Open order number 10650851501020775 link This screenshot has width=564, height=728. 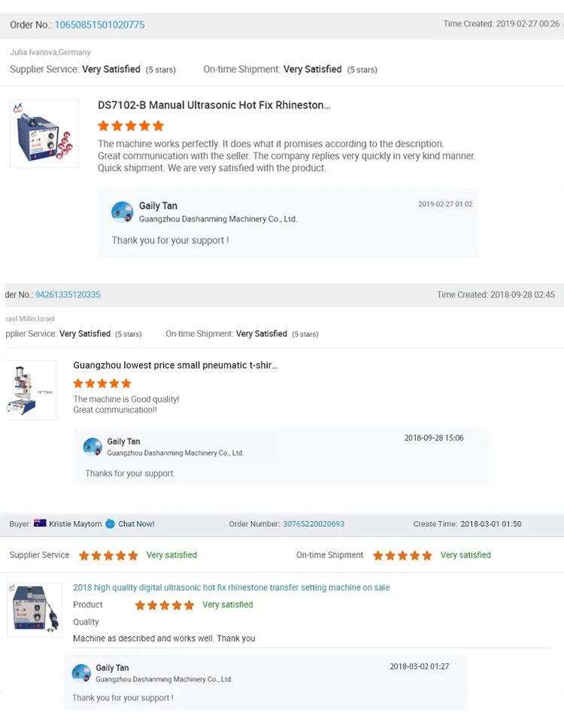click(x=99, y=25)
